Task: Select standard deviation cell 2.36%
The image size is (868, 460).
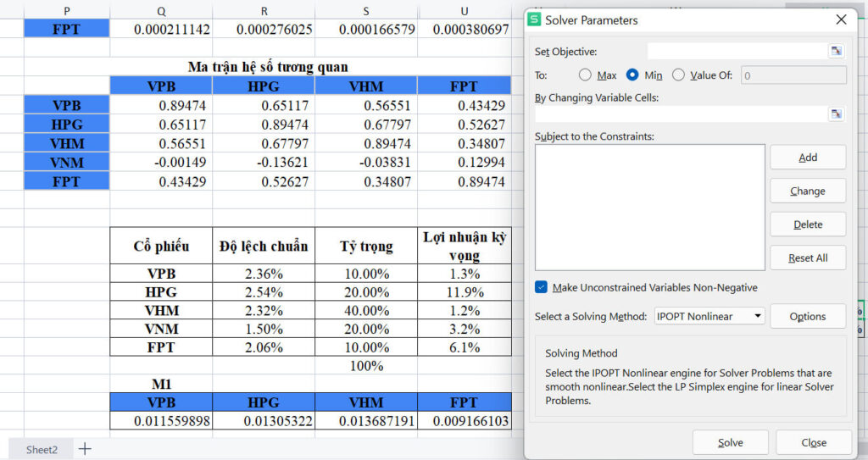Action: (264, 274)
